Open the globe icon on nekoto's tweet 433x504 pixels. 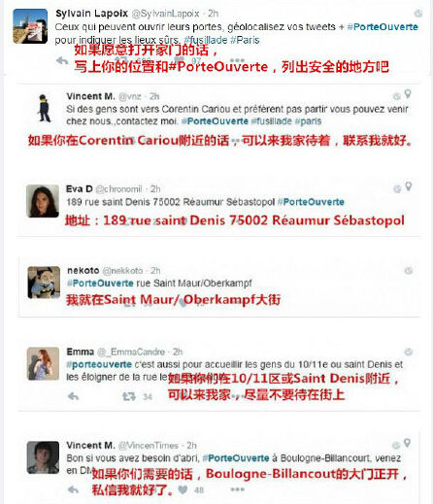point(409,271)
